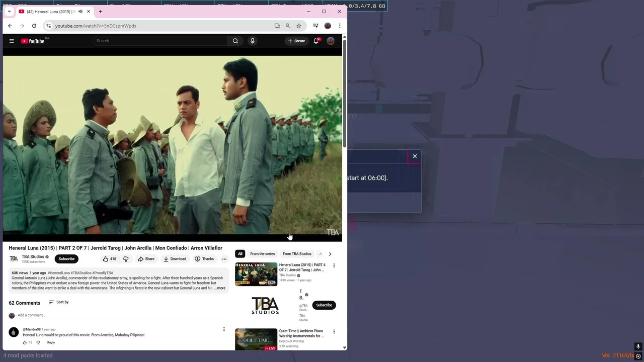Start voice search with the microphone icon
Image resolution: width=644 pixels, height=362 pixels.
tap(253, 41)
